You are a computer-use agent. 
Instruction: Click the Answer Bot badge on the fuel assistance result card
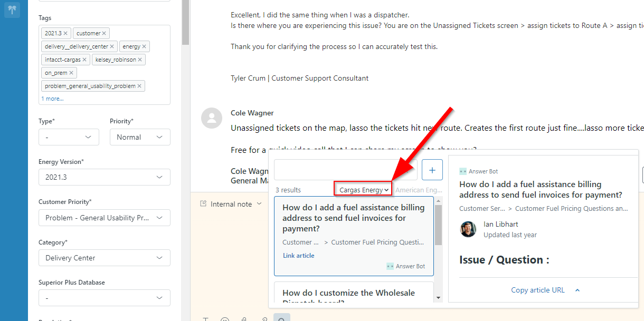click(405, 266)
